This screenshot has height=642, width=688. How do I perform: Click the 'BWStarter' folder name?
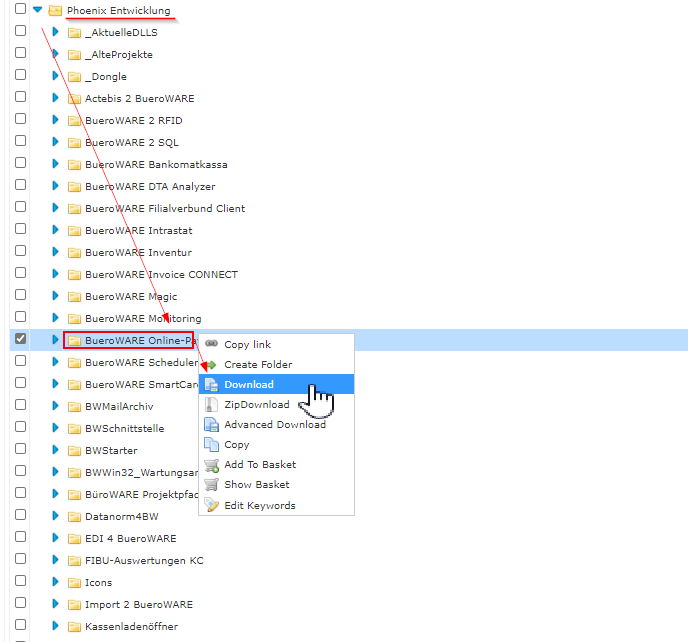tap(111, 451)
